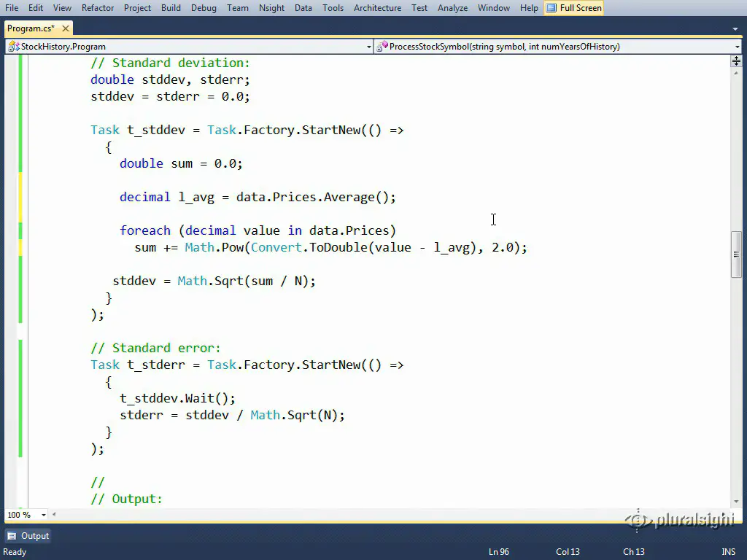The width and height of the screenshot is (747, 560).
Task: Open the Team menu
Action: (x=238, y=8)
